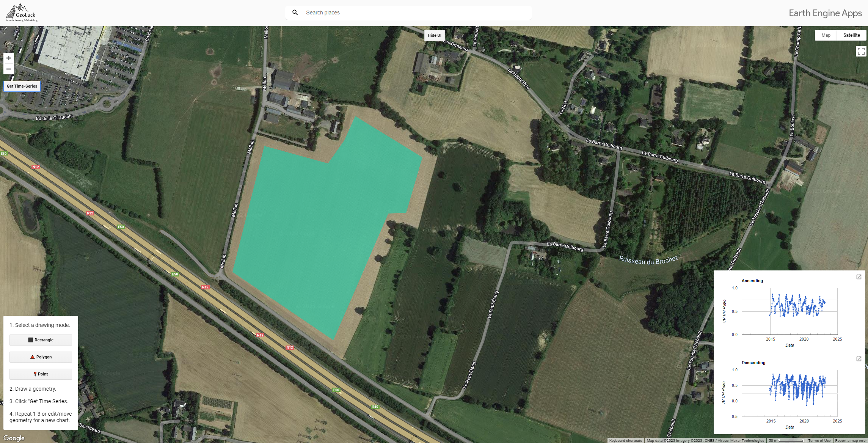The width and height of the screenshot is (868, 443).
Task: Click the Ruisseau du Brochet label
Action: pyautogui.click(x=648, y=260)
